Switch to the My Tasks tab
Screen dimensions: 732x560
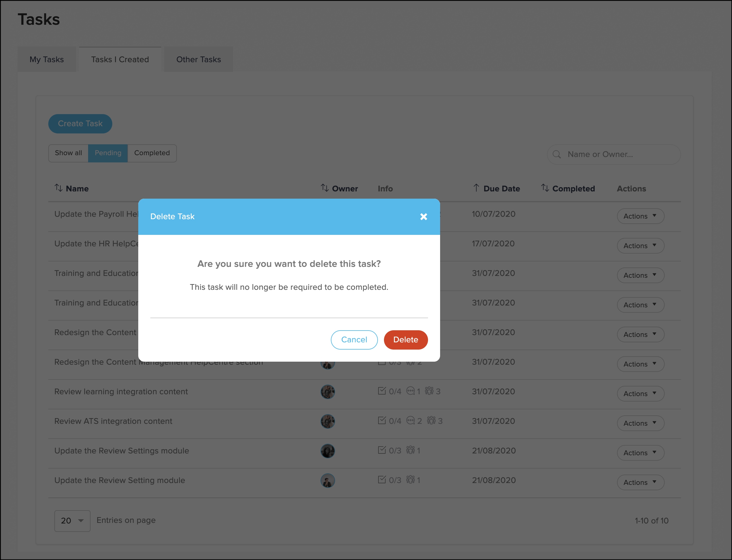[47, 59]
